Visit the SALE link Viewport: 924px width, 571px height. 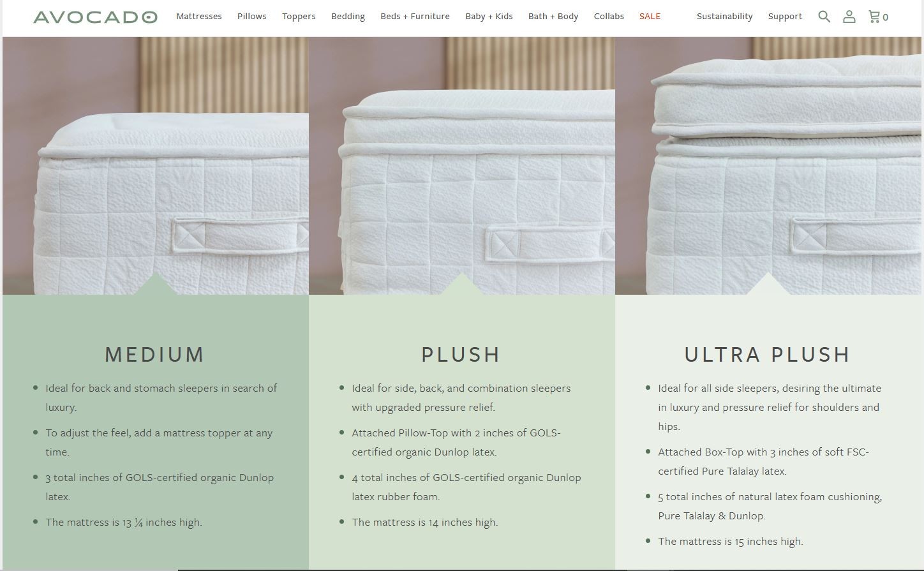(x=650, y=17)
